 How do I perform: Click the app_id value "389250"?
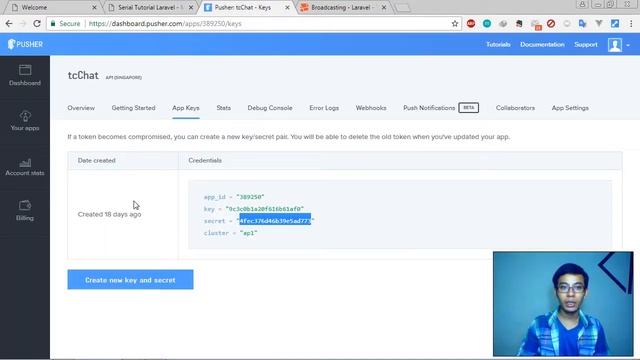[250, 197]
